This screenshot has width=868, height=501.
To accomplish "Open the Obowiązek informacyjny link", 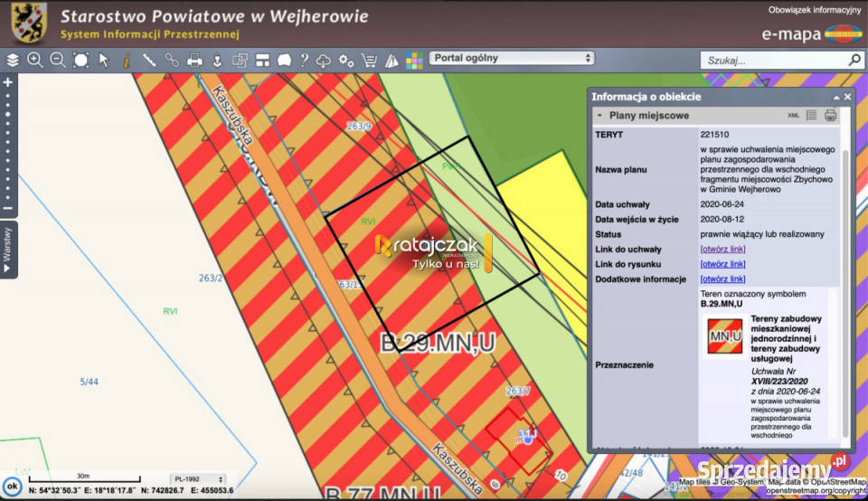I will (x=815, y=10).
